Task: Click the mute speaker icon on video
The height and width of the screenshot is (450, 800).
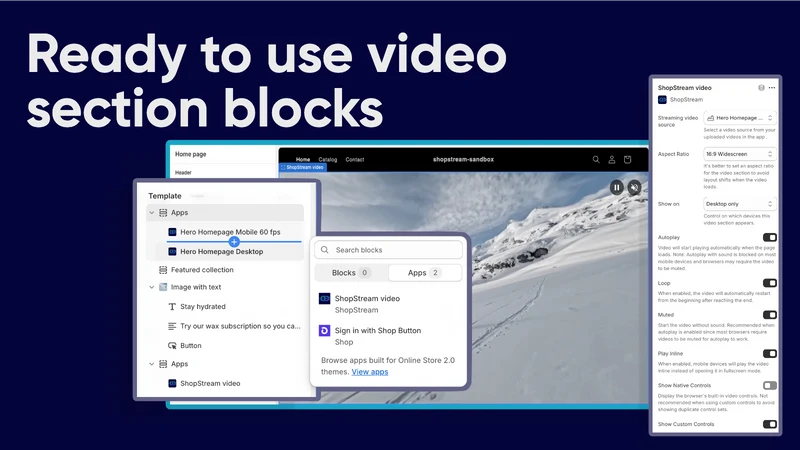Action: pos(634,188)
